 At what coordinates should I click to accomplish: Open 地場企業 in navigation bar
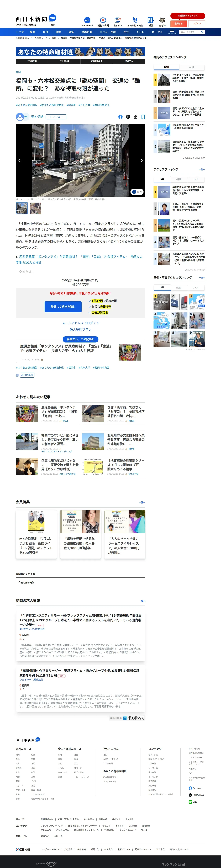pyautogui.click(x=87, y=32)
